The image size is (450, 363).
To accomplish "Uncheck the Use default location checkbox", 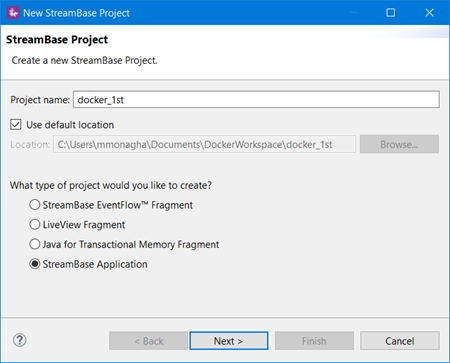I will [x=16, y=125].
